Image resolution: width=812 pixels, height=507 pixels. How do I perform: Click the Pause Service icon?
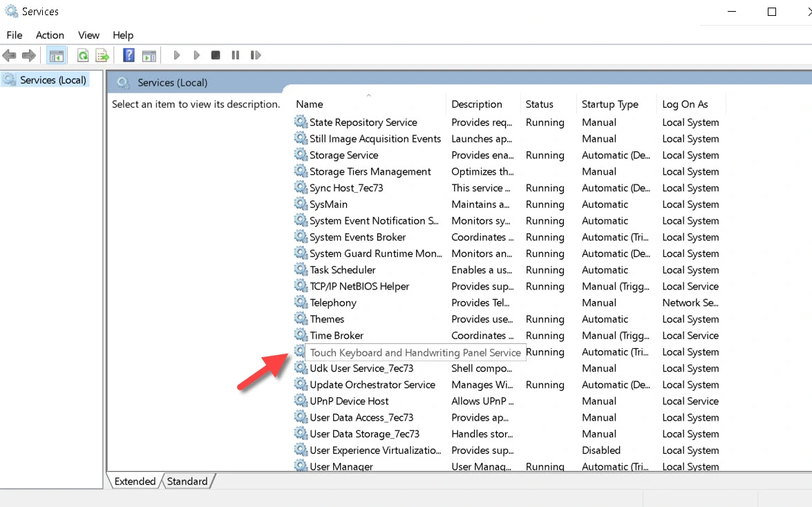[236, 55]
